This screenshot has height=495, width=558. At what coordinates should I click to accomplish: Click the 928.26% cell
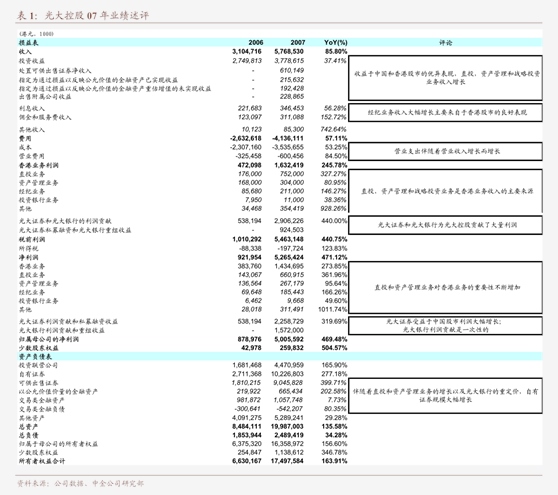[333, 208]
